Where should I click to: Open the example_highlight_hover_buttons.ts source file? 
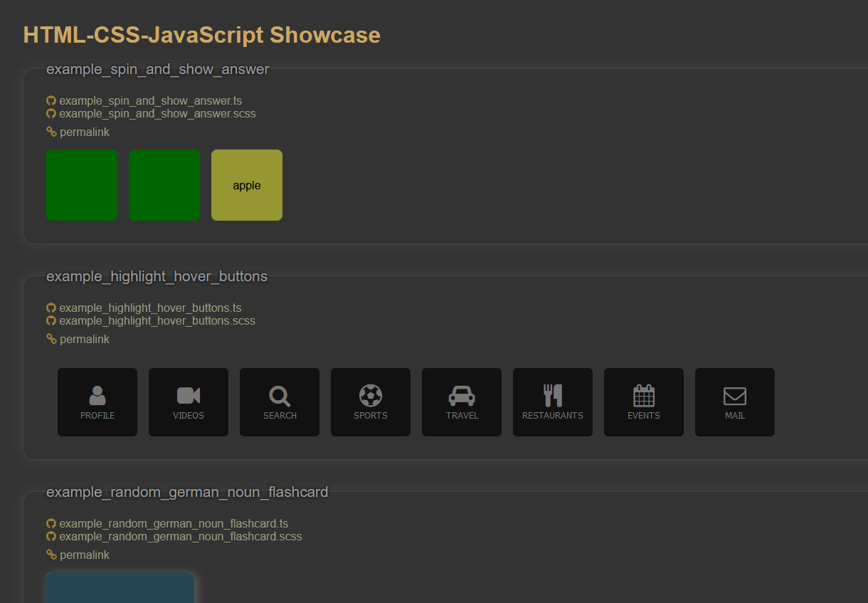151,308
